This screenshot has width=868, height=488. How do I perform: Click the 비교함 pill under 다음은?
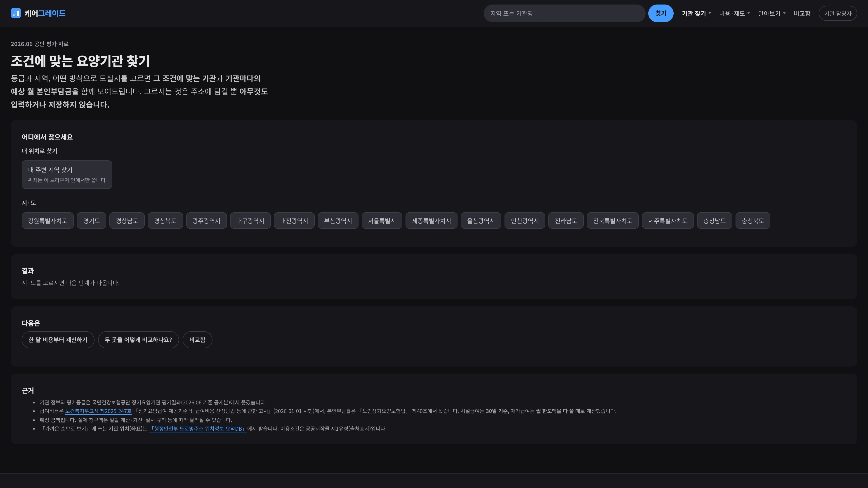point(197,340)
